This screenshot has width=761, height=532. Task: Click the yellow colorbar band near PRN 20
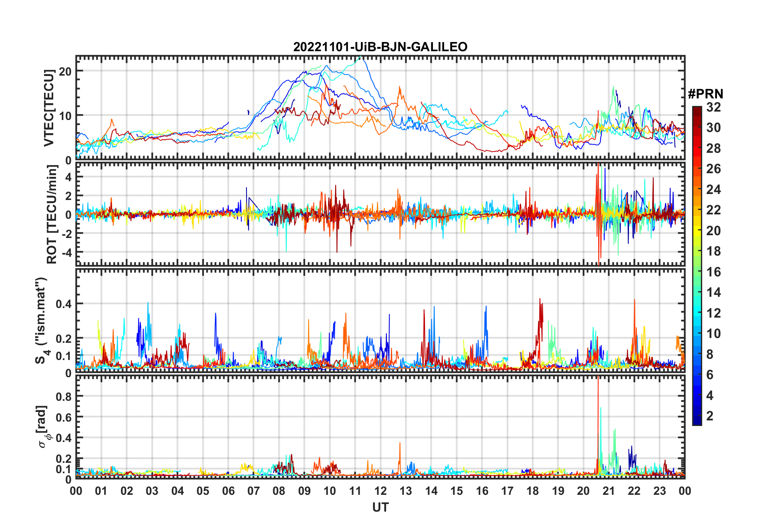[697, 231]
